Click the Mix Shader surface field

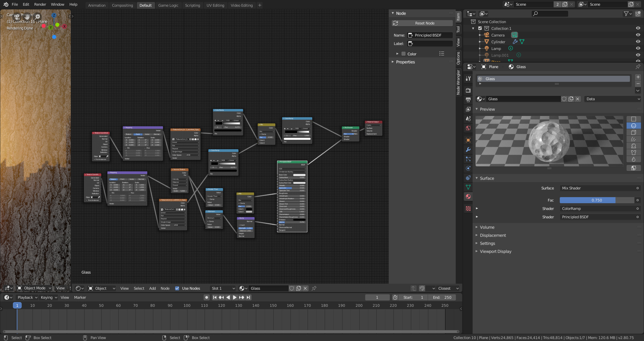(x=600, y=188)
